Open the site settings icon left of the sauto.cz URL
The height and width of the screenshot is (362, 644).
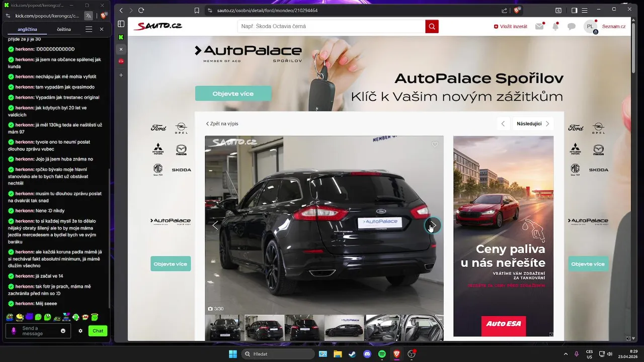(210, 10)
